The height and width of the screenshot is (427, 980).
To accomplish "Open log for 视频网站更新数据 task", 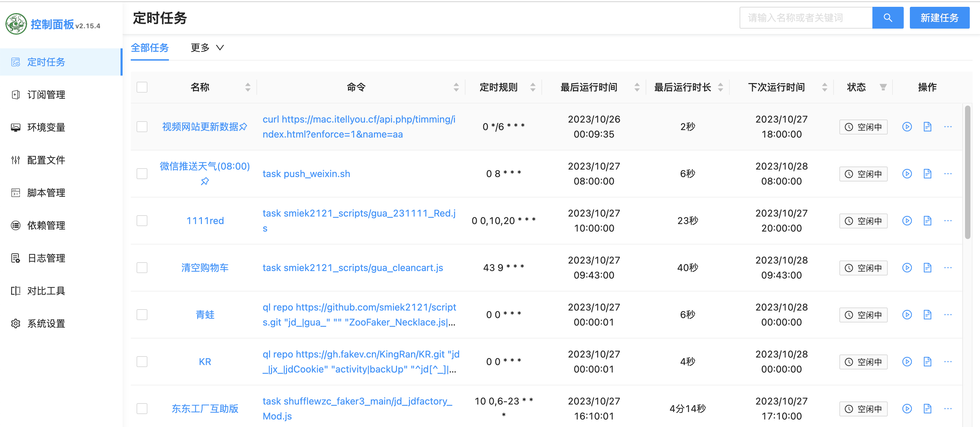I will [x=927, y=127].
